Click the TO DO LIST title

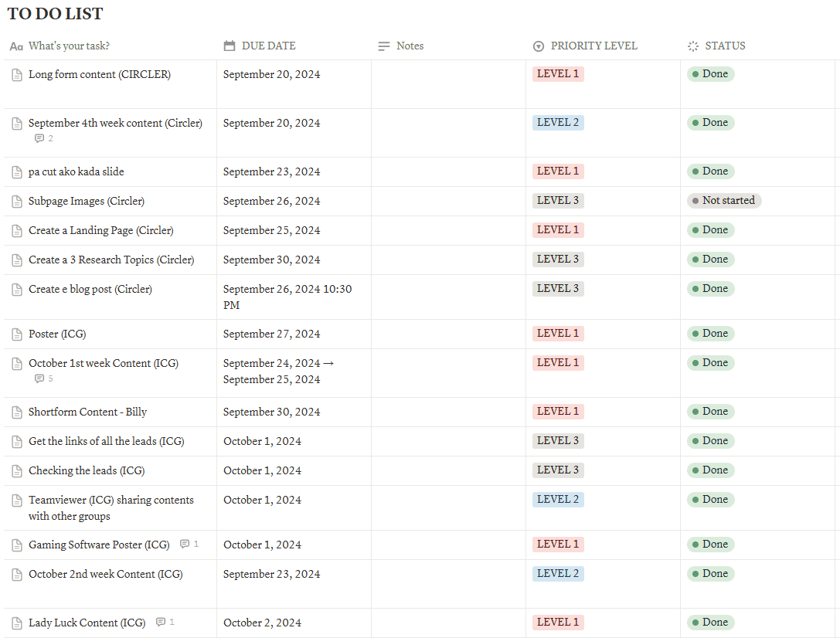coord(55,13)
